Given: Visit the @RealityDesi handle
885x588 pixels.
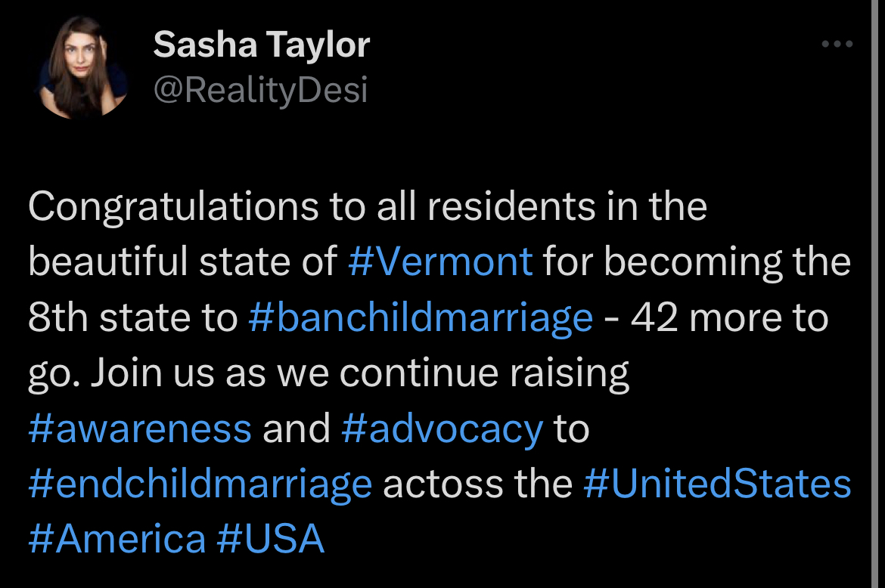Looking at the screenshot, I should click(x=260, y=90).
